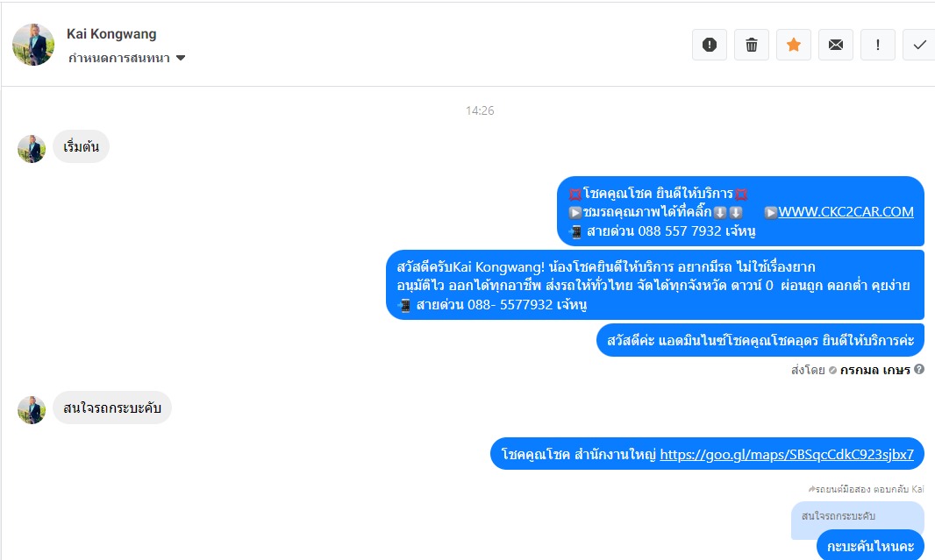Select the เริ่มต้น message bubble
The image size is (935, 560).
[x=81, y=146]
